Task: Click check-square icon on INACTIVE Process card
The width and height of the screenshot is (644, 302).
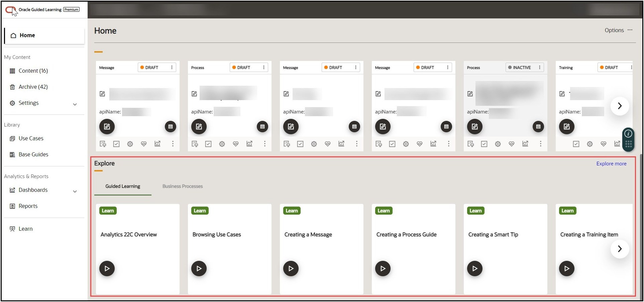Action: pos(484,144)
